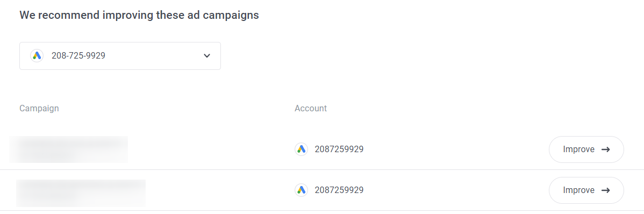Image resolution: width=644 pixels, height=214 pixels.
Task: Click the arrow icon on the second Improve button
Action: pos(605,190)
